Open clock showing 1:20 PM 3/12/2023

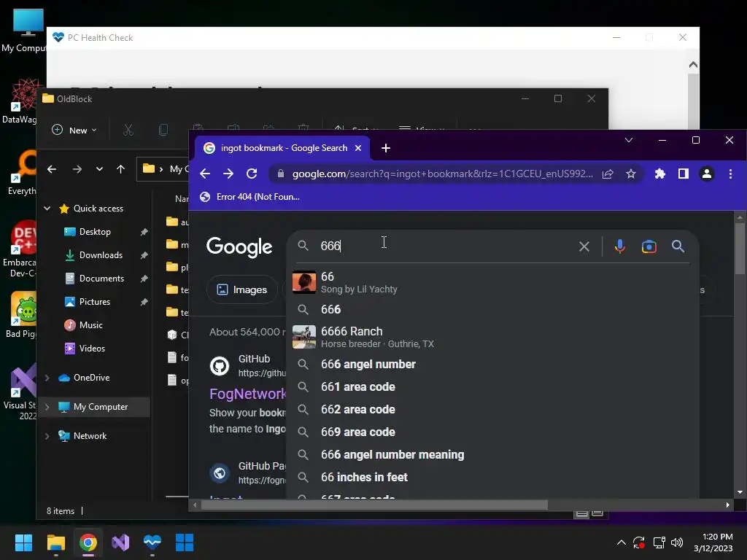click(713, 542)
